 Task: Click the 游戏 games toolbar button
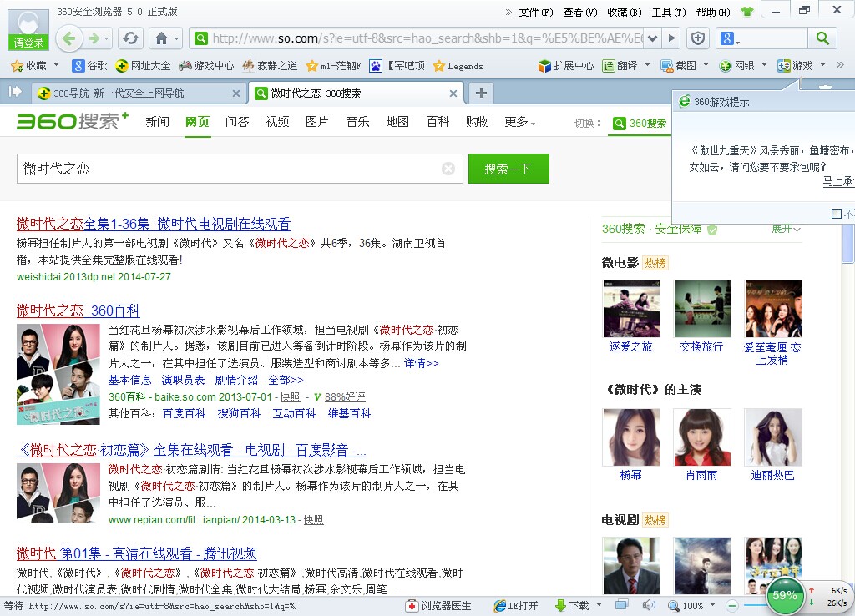[x=795, y=66]
